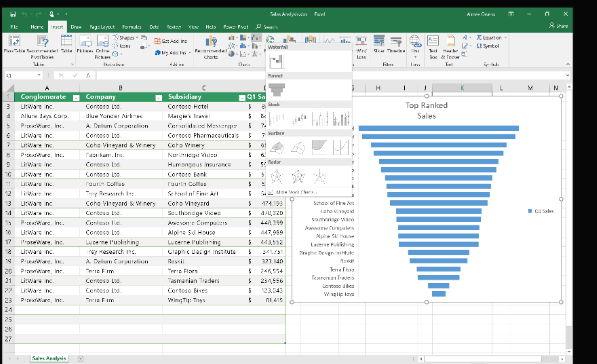Open the Online Pictures tool
The width and height of the screenshot is (597, 364).
[103, 47]
